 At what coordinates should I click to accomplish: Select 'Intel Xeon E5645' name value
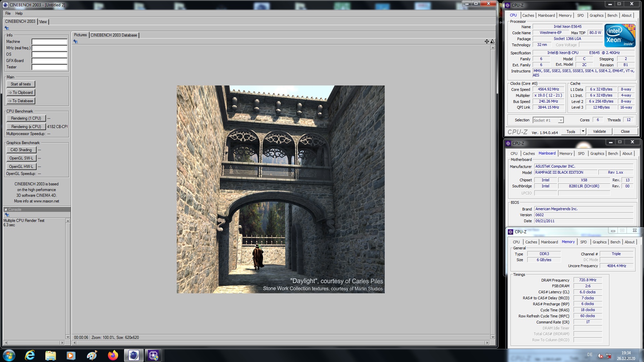click(x=568, y=27)
